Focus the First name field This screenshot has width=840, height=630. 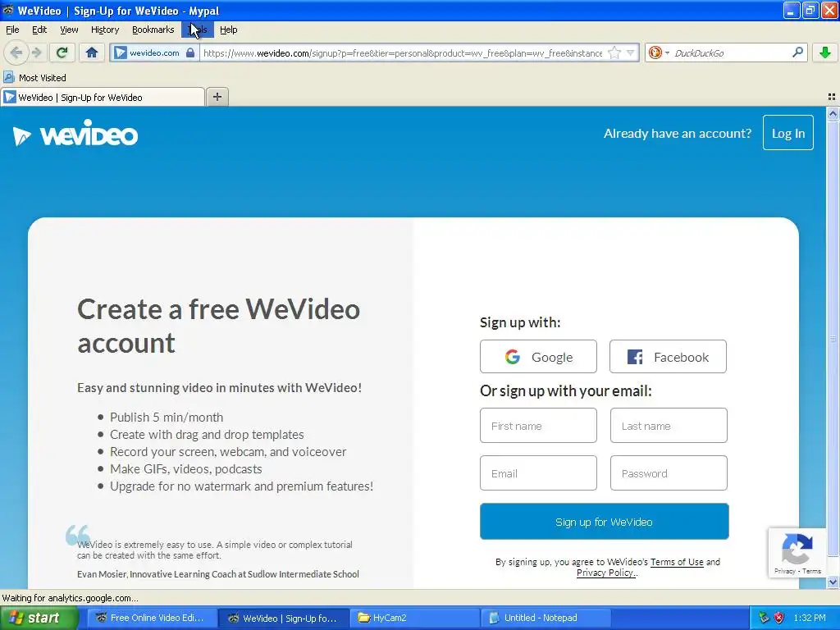coord(538,426)
